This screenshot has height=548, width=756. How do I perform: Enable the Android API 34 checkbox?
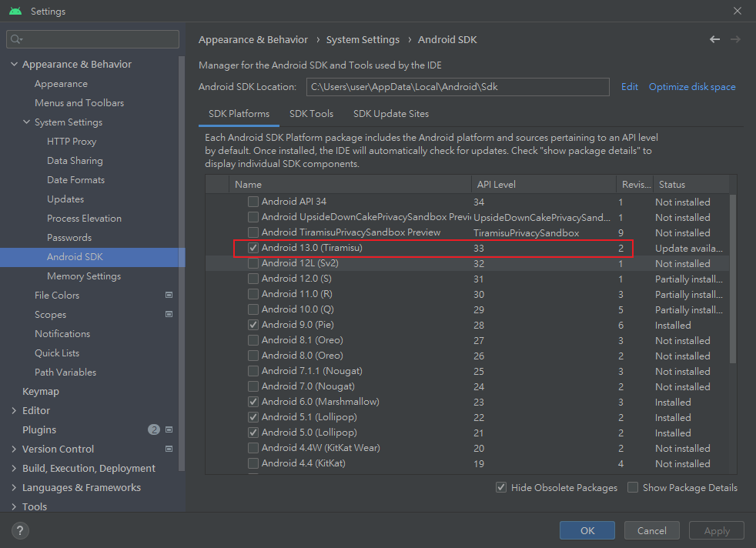pos(253,202)
